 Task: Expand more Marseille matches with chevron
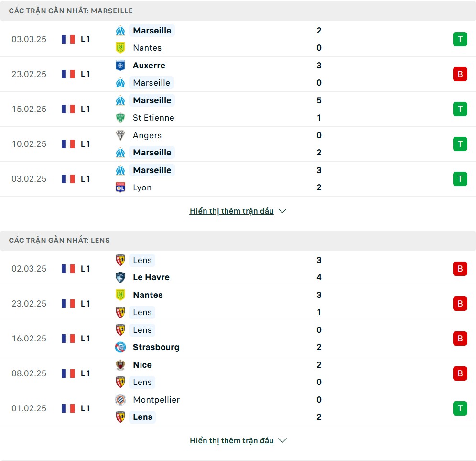pos(282,211)
